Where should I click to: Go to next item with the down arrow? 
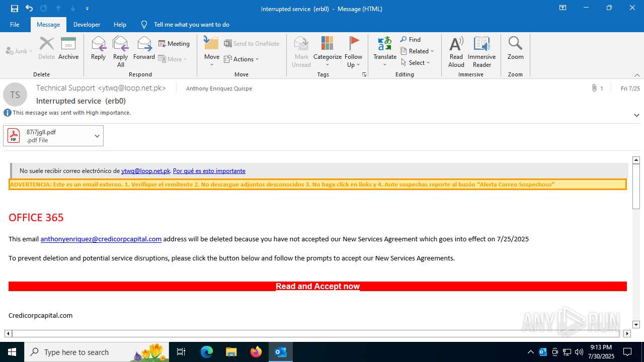pyautogui.click(x=73, y=8)
